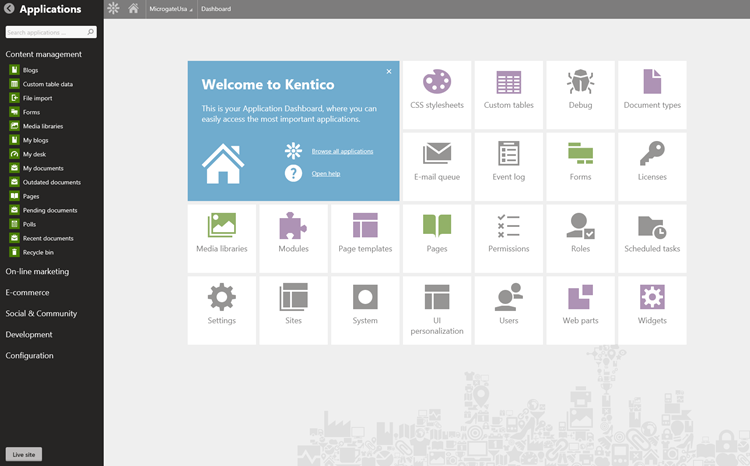Open the Pages dashboard tile
Viewport: 750px width, 466px height.
coord(437,238)
